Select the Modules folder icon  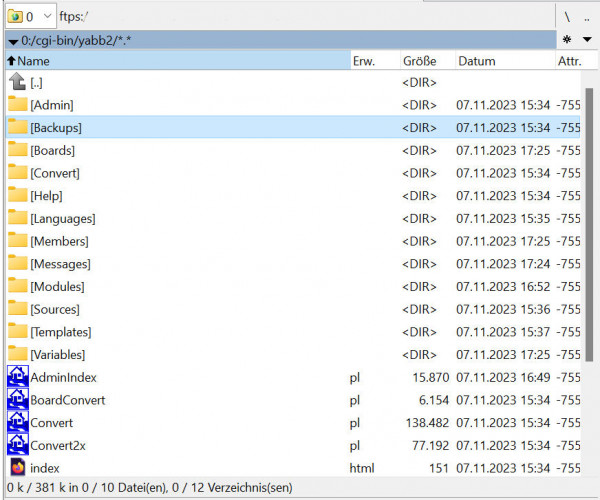click(x=18, y=285)
